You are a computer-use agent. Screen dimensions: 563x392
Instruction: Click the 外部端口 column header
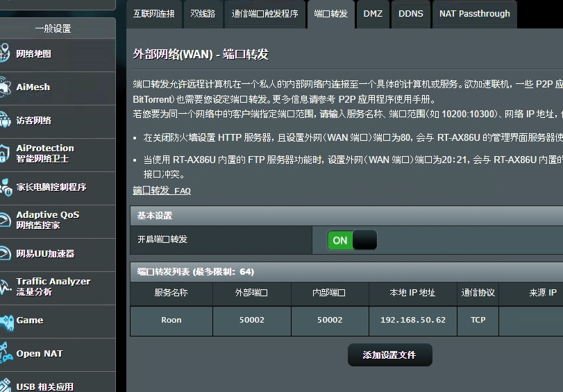(252, 293)
